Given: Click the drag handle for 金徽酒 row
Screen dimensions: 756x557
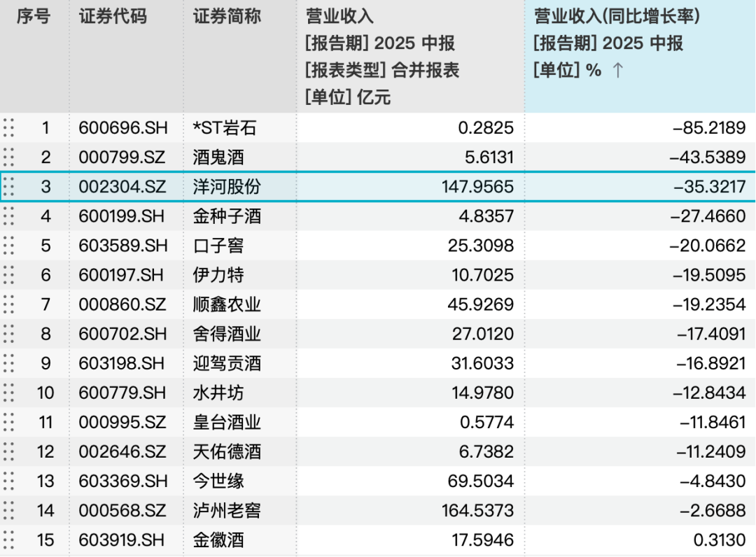Looking at the screenshot, I should click(8, 540).
